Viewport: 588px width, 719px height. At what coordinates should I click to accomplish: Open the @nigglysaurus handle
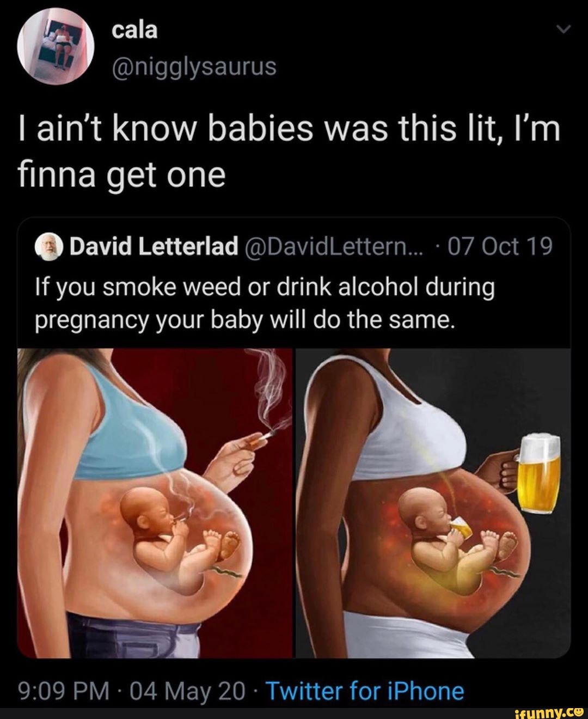pos(193,67)
